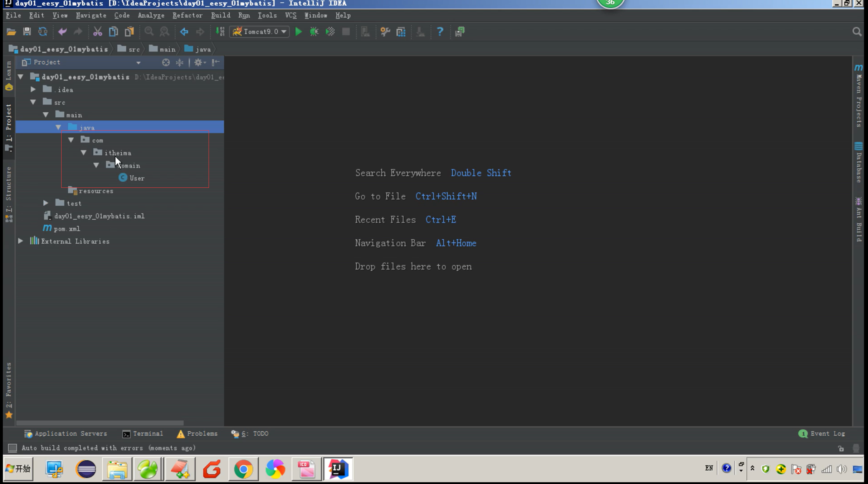Toggle the Maven Projects side panel
Image resolution: width=868 pixels, height=484 pixels.
point(859,97)
